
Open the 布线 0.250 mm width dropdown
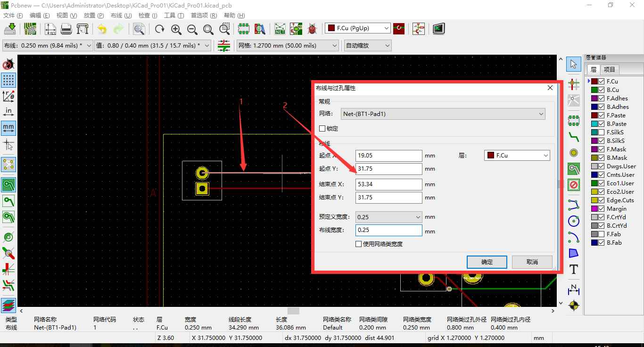coord(48,46)
